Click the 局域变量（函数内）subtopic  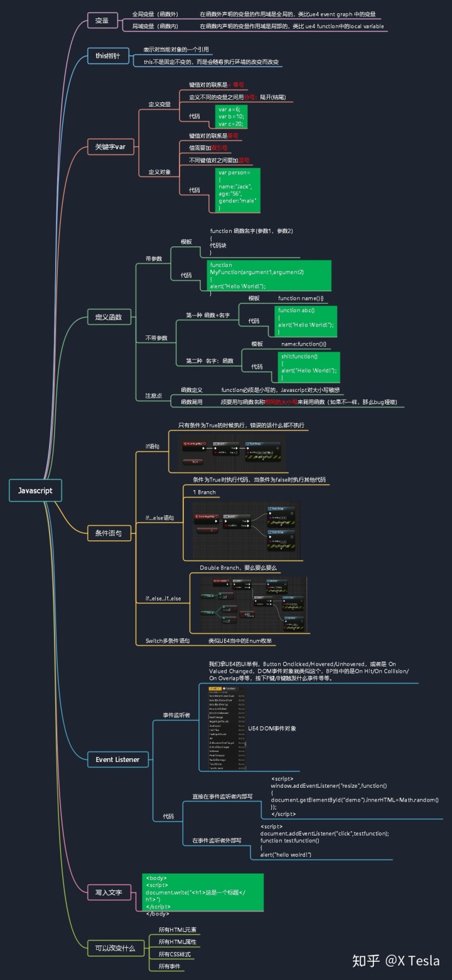[154, 26]
